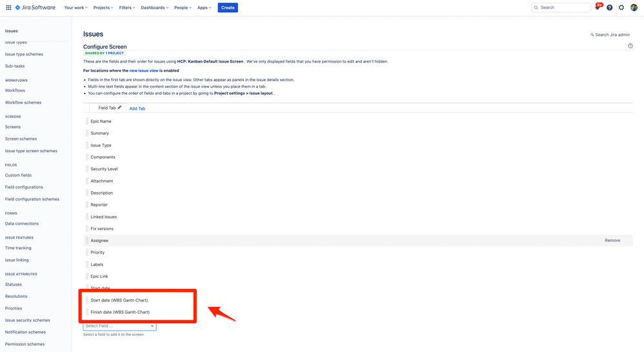The width and height of the screenshot is (644, 352).
Task: Click the help icon beside Configure Screen
Action: 630,46
